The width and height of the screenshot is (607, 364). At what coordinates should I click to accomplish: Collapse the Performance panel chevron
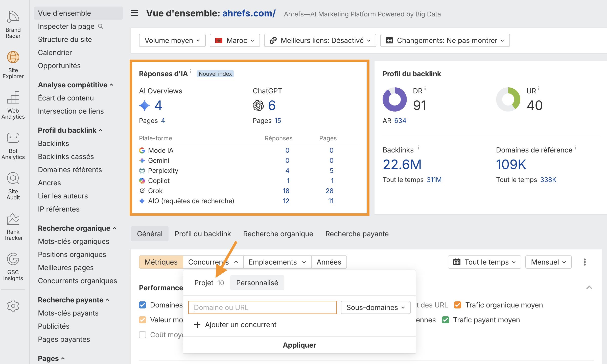coord(589,288)
